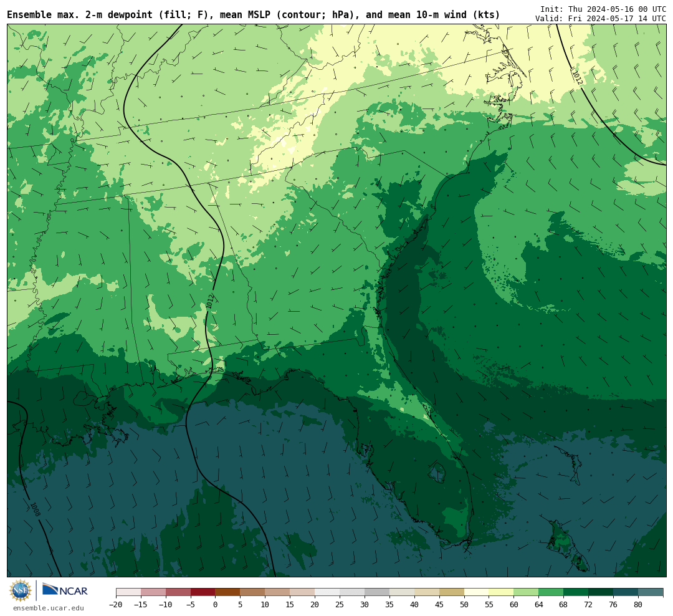Viewport: 673px width, 616px height.
Task: Pick the tan swatch between 5 and 10
Action: coord(253,592)
